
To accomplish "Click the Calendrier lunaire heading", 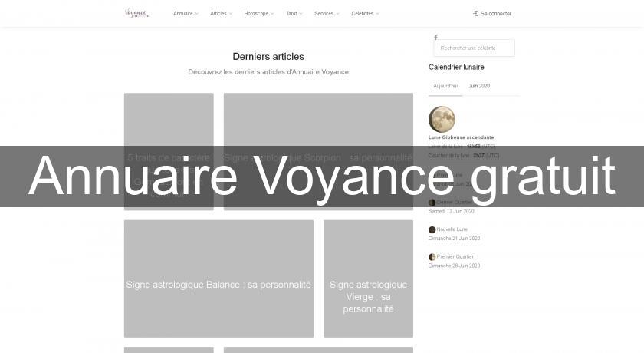I will (456, 67).
